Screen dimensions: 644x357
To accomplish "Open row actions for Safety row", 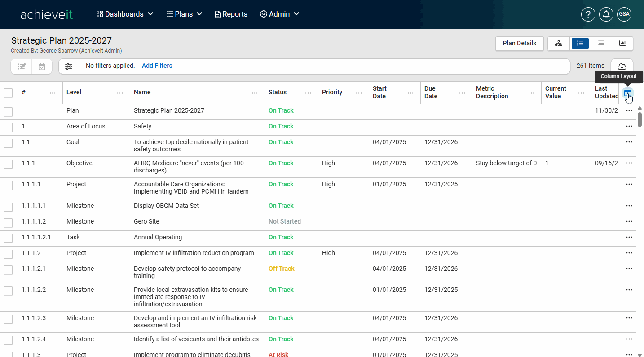I will click(629, 126).
